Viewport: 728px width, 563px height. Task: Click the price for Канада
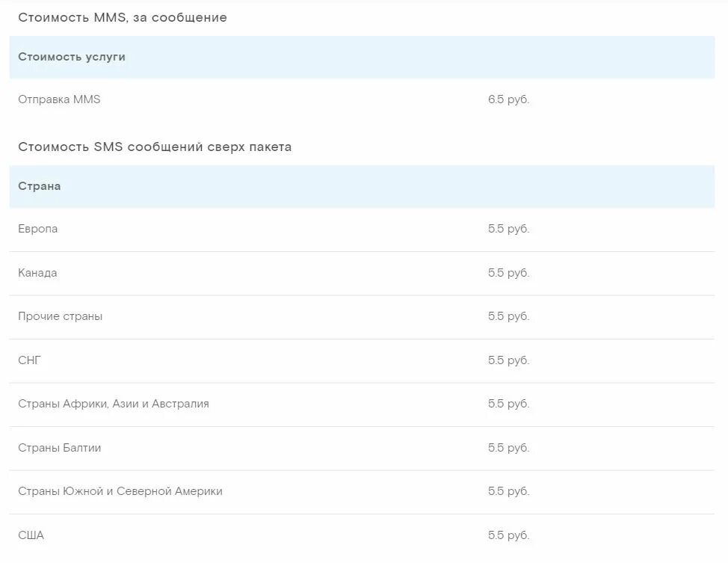(508, 273)
